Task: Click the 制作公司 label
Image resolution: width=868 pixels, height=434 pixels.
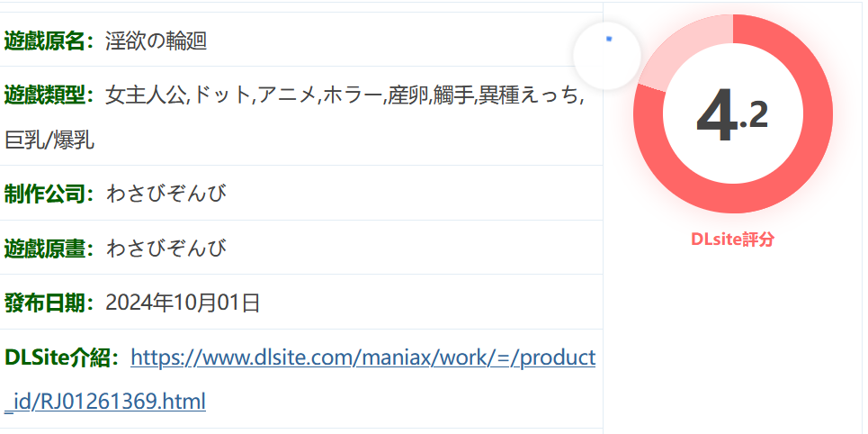Action: click(x=49, y=194)
